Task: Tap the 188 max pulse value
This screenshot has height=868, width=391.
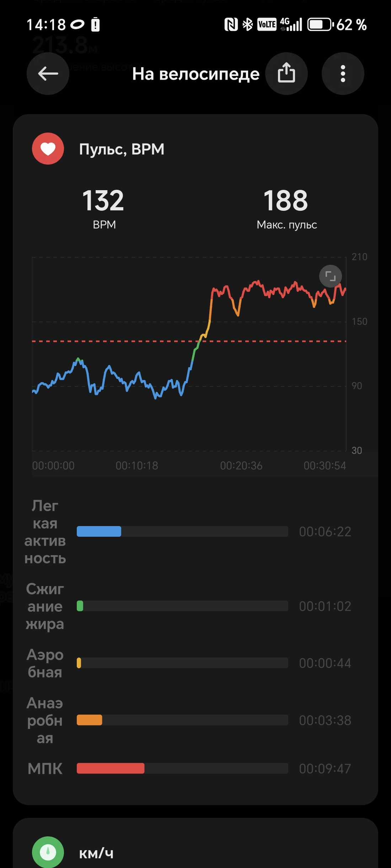Action: point(286,200)
